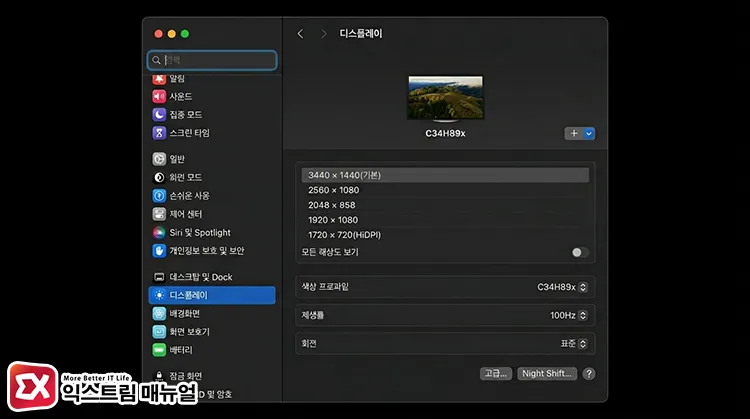The height and width of the screenshot is (419, 750).
Task: Open dropdown arrow next to plus button
Action: [589, 133]
